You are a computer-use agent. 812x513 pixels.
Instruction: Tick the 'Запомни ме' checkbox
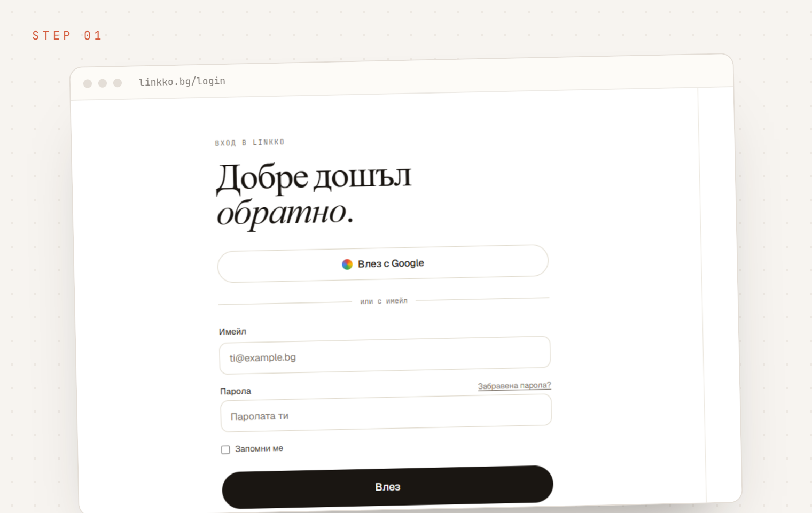click(225, 450)
